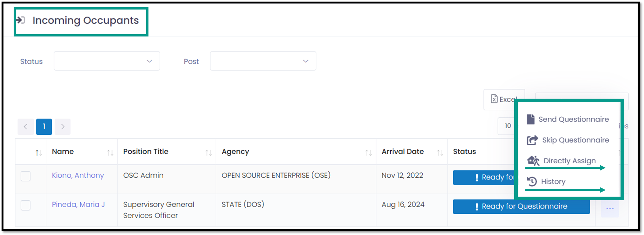Open three-dot actions for Pineda, Maria J
Viewport: 644px width, 235px height.
click(610, 208)
